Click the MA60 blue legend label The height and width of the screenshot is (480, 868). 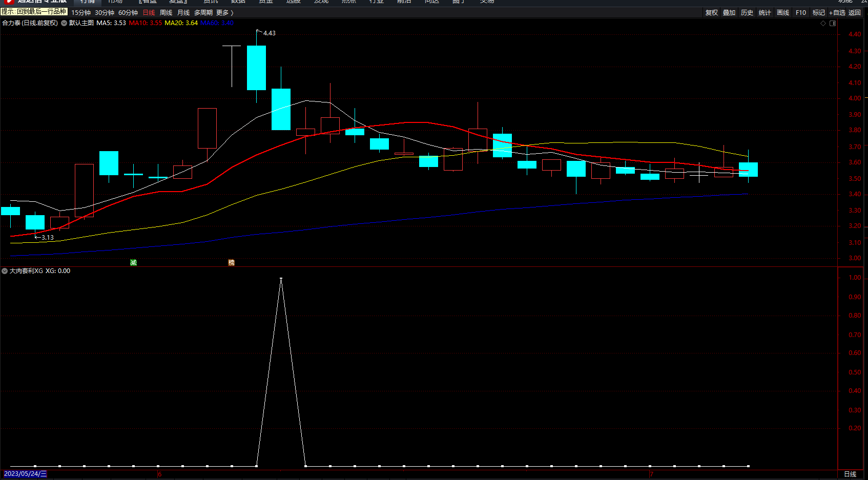(217, 23)
